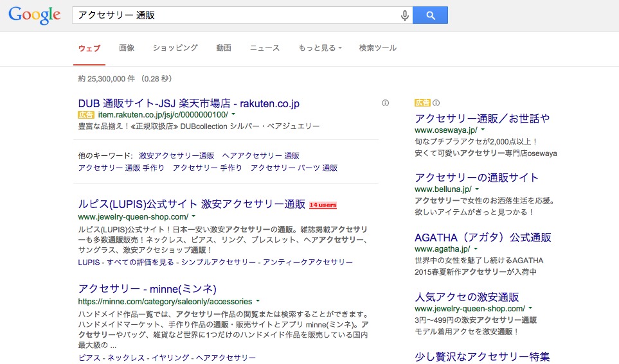Open アクセサリーの通販サイト ad
619x364 pixels.
click(x=476, y=177)
